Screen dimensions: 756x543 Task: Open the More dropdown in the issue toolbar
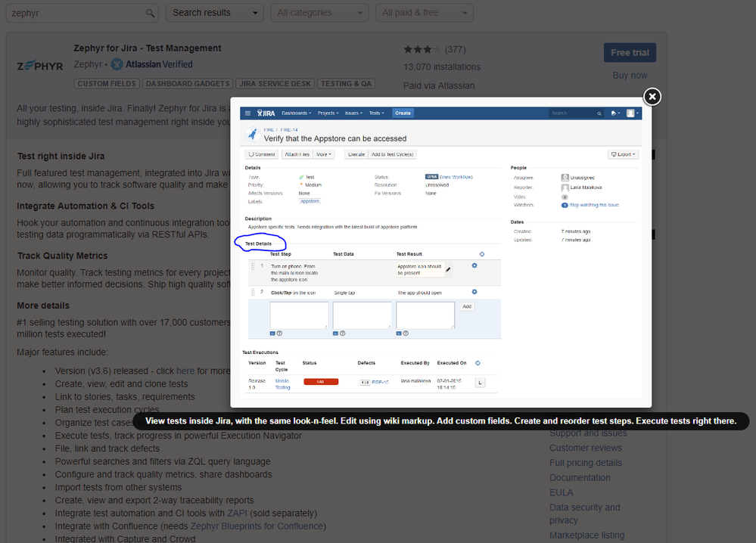click(324, 155)
